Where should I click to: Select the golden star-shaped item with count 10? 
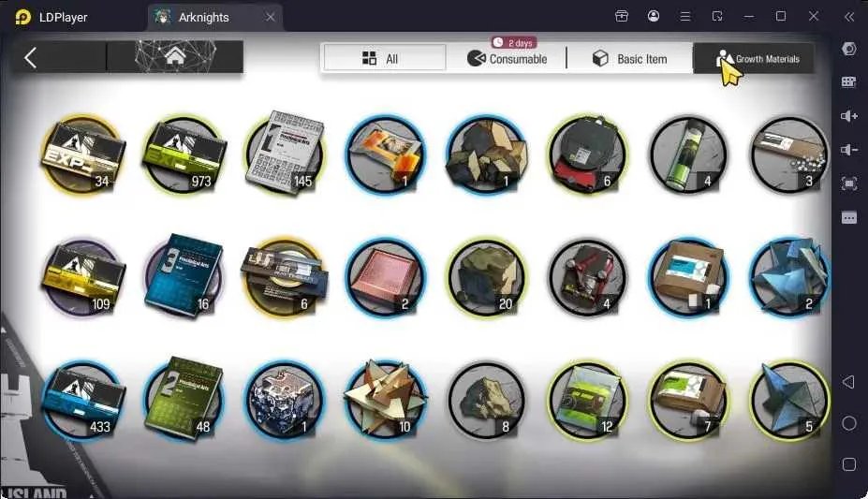pyautogui.click(x=385, y=399)
